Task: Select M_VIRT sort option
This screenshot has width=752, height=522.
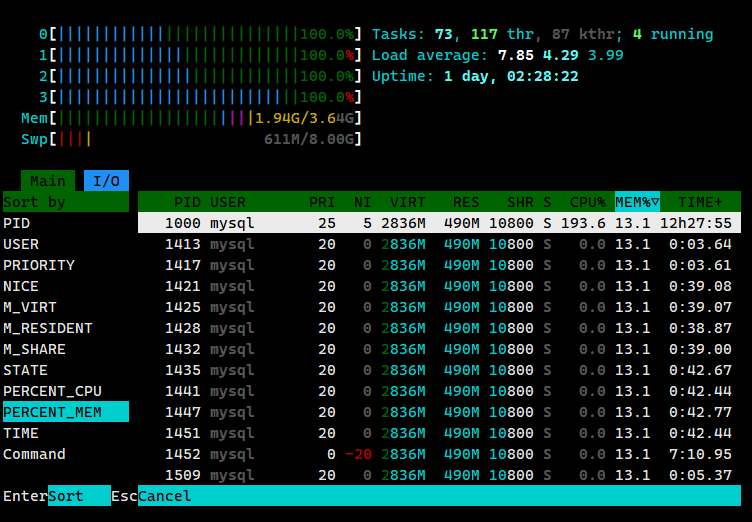Action: tap(30, 307)
